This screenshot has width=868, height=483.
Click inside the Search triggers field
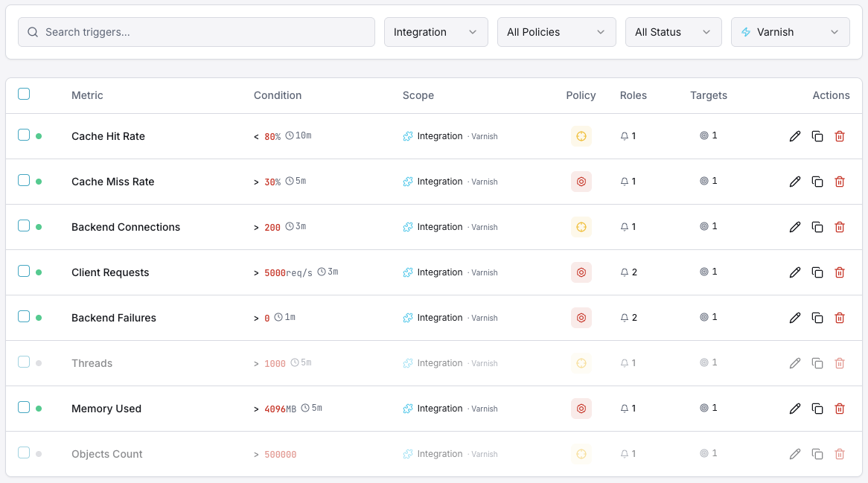196,32
